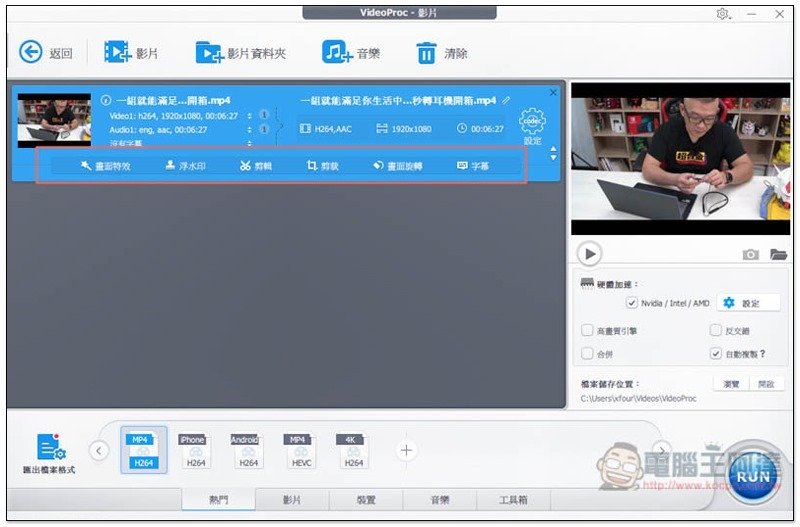Screen dimensions: 800x527
Task: Show next format presets with right chevron
Action: click(662, 450)
